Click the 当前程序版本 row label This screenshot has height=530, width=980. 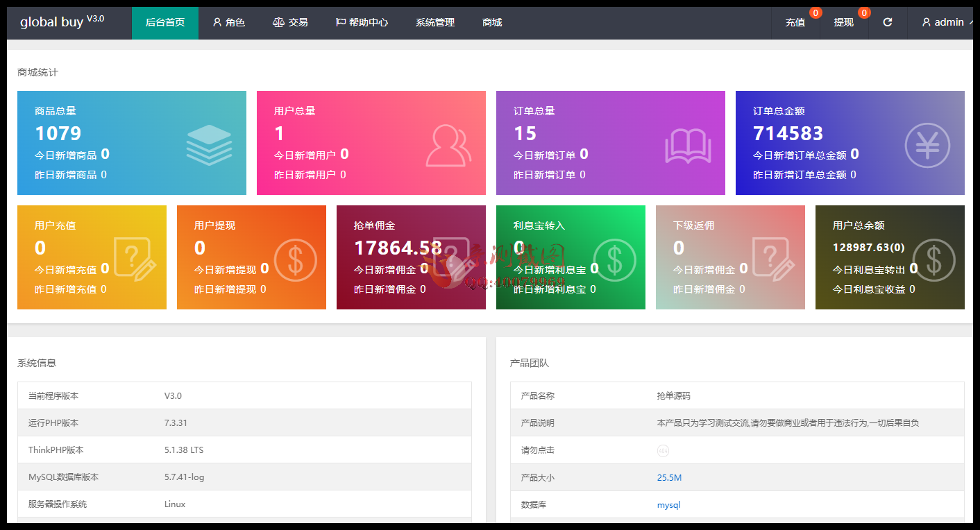click(x=53, y=396)
